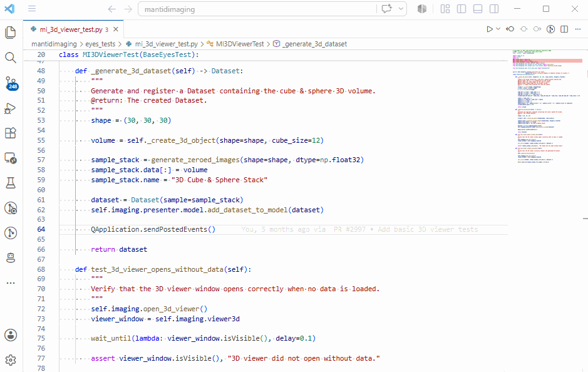Open the Customize Layout control
The width and height of the screenshot is (588, 372).
(x=445, y=9)
